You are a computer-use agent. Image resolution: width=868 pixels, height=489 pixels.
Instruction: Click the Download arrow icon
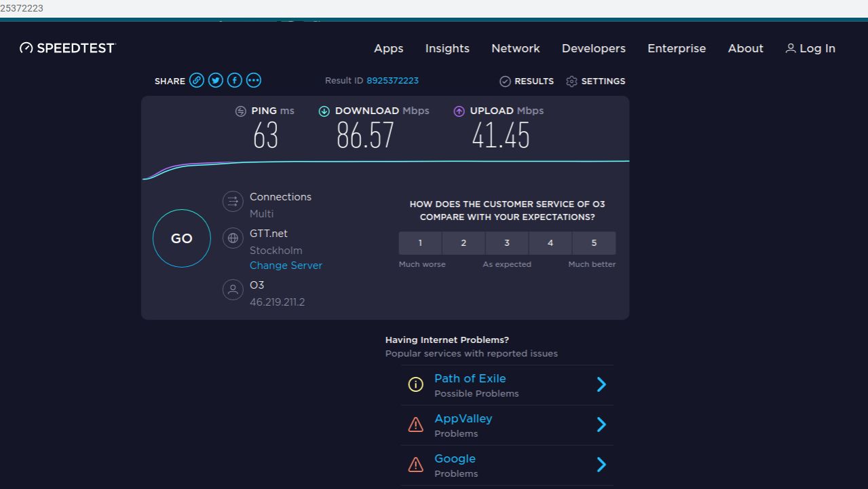click(x=324, y=111)
